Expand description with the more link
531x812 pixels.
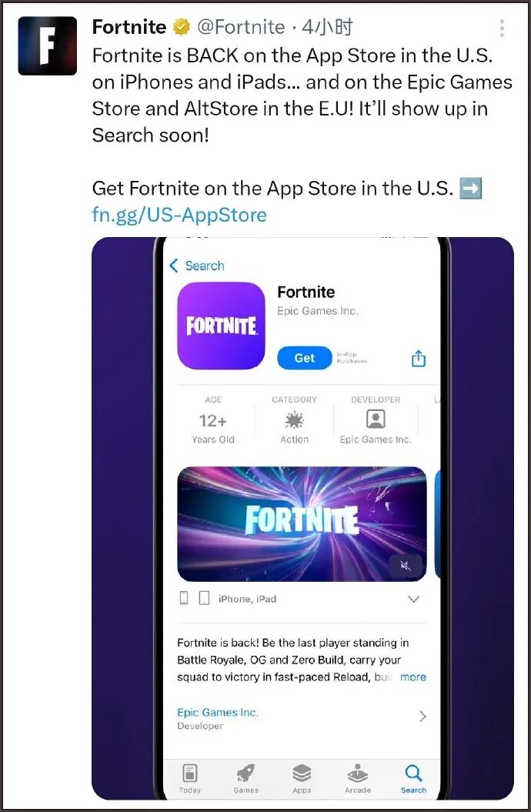[x=413, y=677]
